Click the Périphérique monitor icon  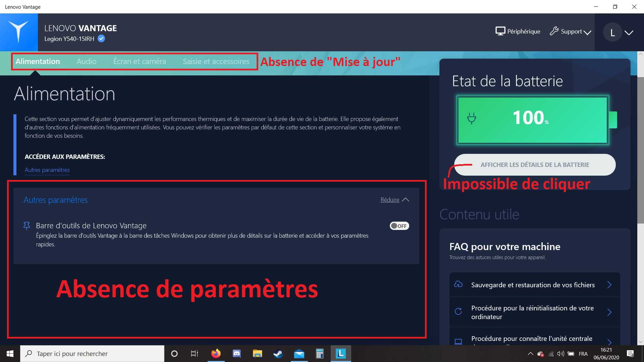(x=500, y=31)
